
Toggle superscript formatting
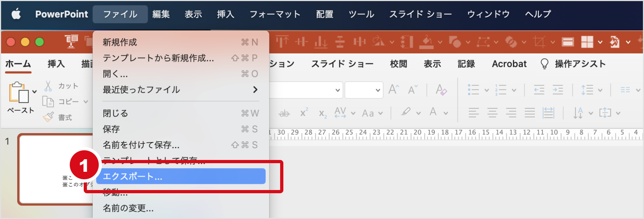pyautogui.click(x=304, y=113)
